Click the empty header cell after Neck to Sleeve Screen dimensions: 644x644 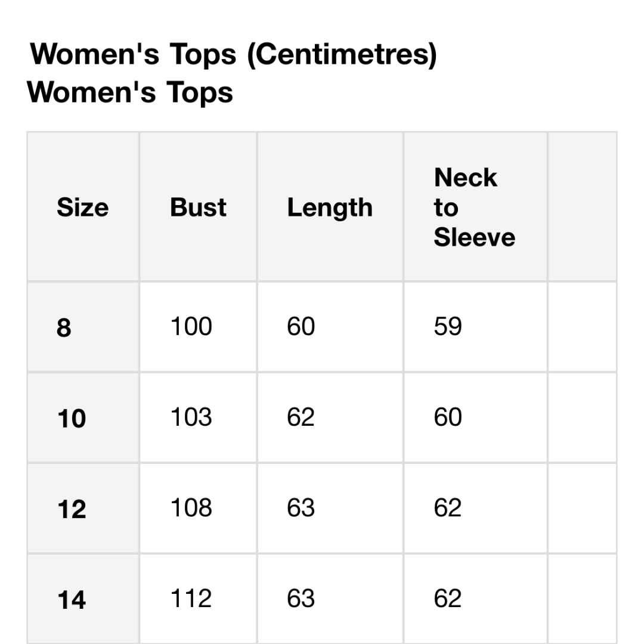(x=583, y=206)
